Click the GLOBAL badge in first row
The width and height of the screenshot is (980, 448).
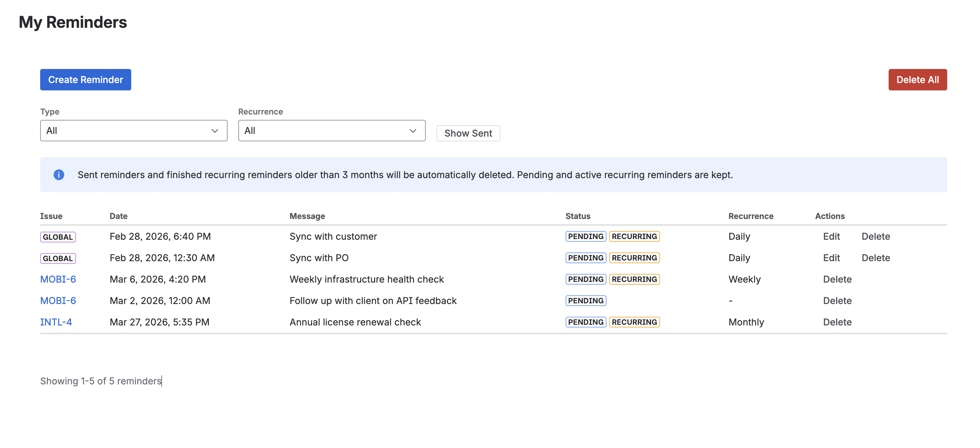(58, 237)
